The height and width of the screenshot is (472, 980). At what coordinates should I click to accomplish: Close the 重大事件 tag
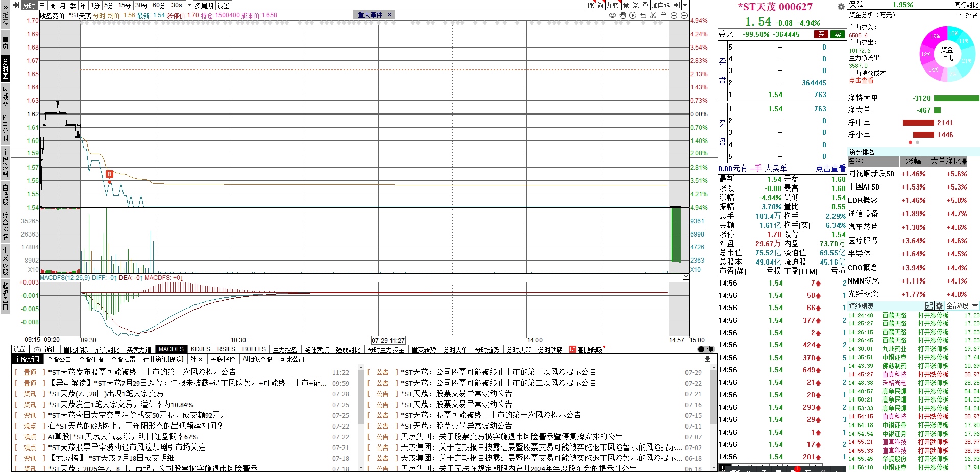pos(389,15)
